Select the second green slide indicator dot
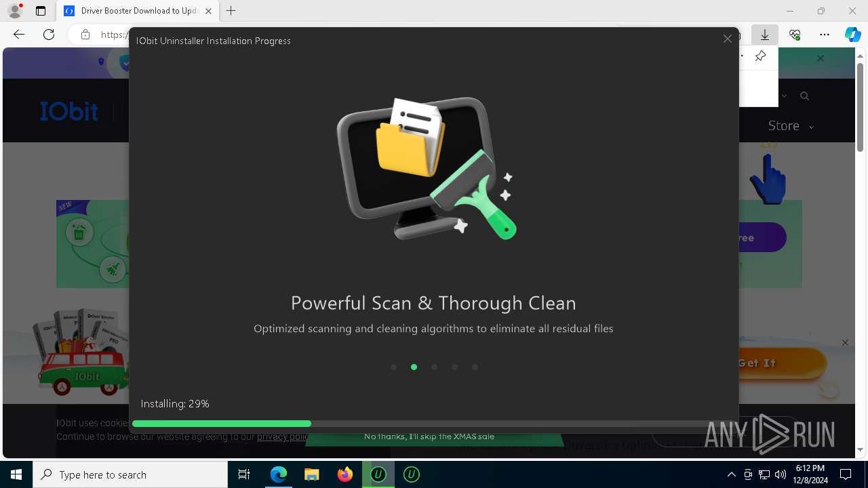Viewport: 868px width, 488px height. [414, 367]
